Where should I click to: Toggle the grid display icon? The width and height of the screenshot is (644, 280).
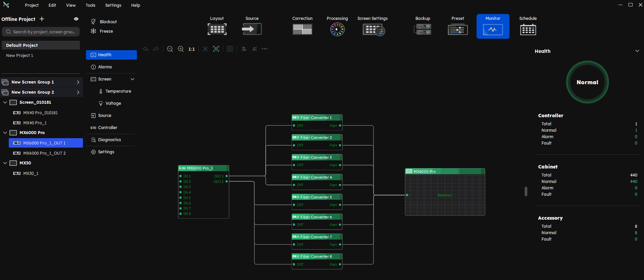coord(230,49)
